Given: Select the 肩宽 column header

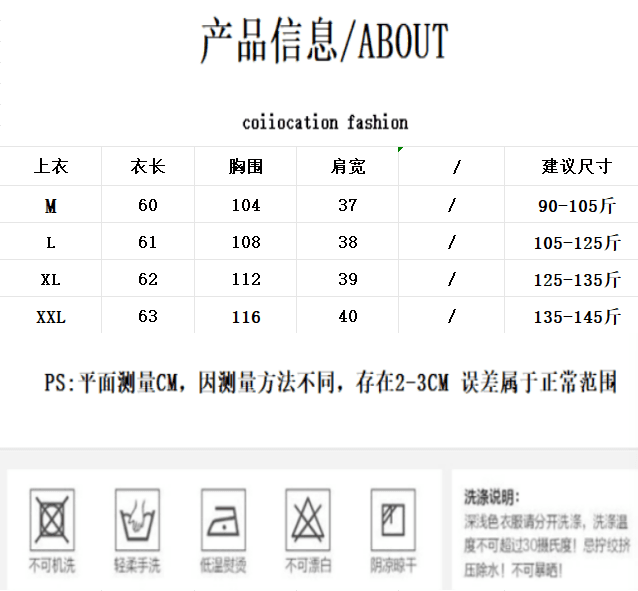Looking at the screenshot, I should pos(348,166).
